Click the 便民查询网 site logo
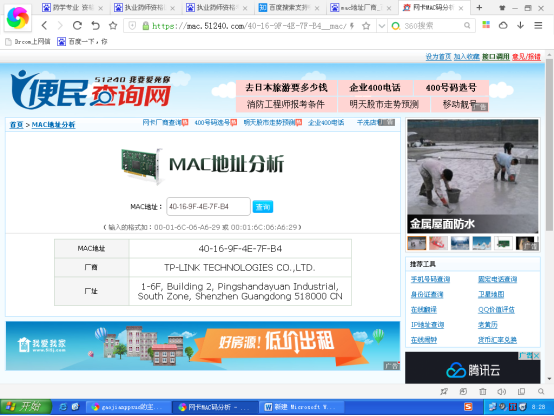The height and width of the screenshot is (416, 554). [x=91, y=89]
